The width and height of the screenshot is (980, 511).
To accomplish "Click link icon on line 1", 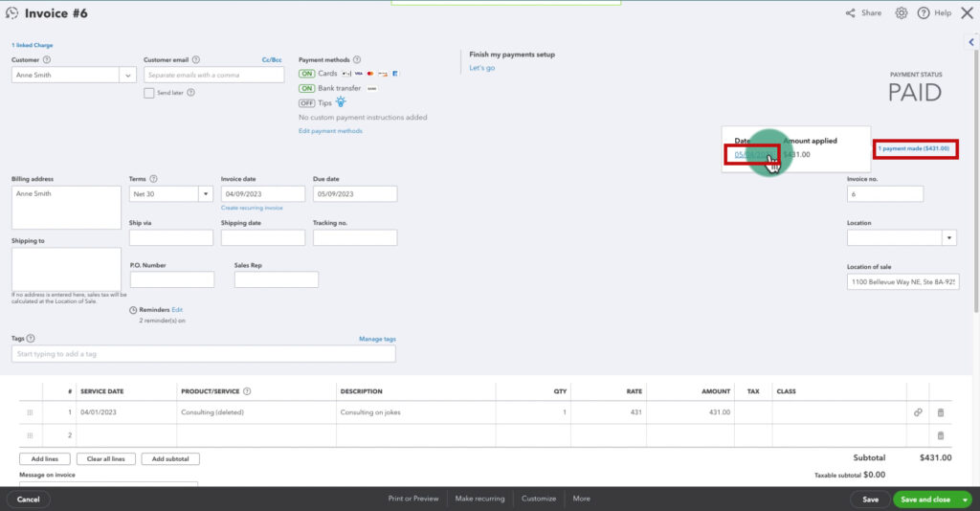I will pyautogui.click(x=918, y=412).
